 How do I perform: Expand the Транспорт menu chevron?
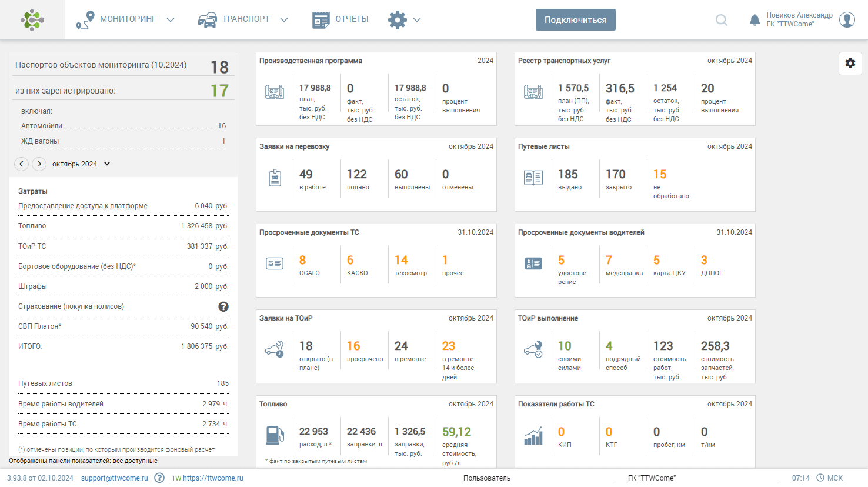(x=284, y=20)
